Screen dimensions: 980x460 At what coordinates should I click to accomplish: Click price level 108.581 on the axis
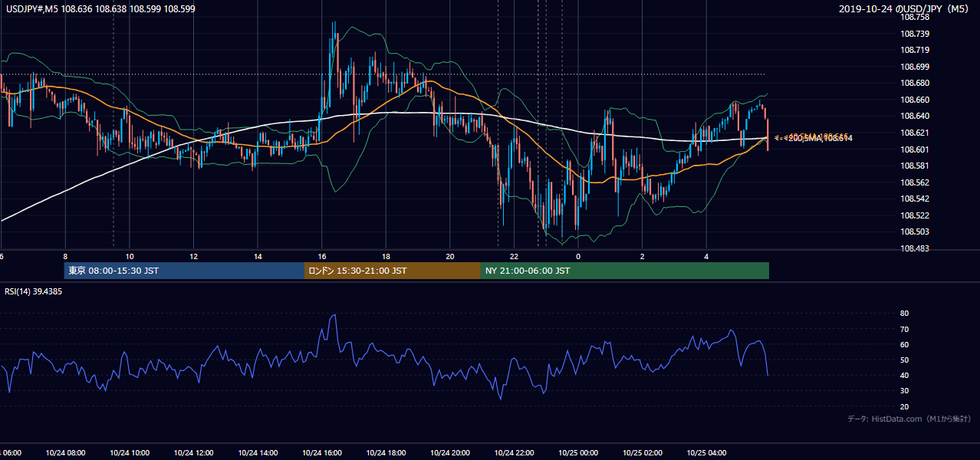click(914, 166)
